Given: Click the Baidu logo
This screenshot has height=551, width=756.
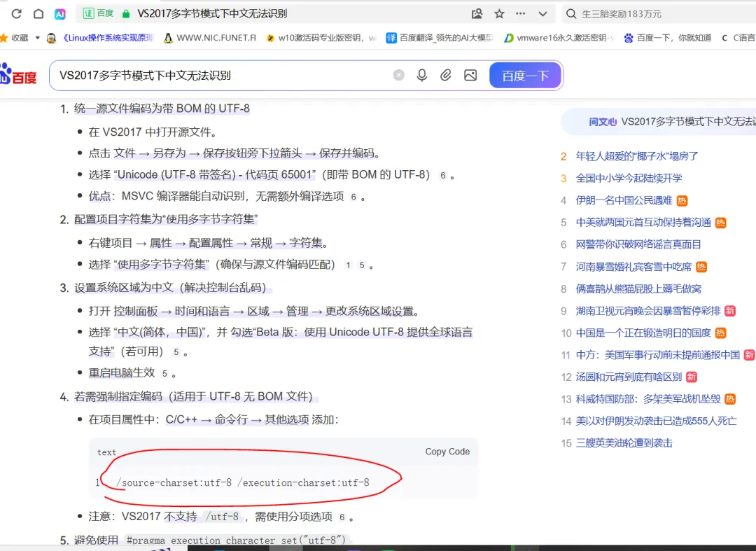Looking at the screenshot, I should [x=18, y=75].
